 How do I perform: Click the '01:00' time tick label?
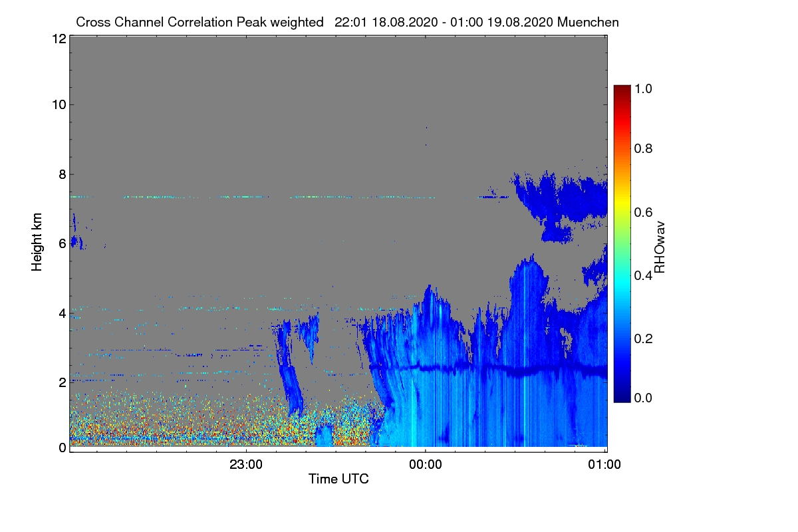tap(605, 465)
